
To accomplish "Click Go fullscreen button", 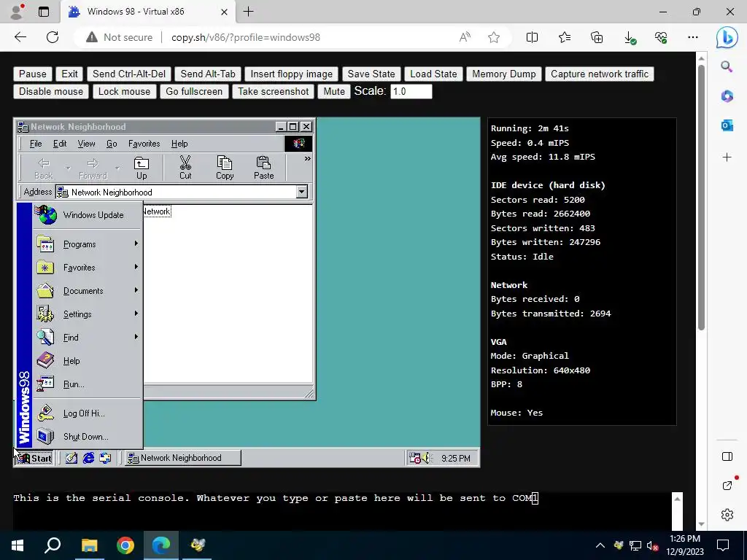I will point(194,91).
